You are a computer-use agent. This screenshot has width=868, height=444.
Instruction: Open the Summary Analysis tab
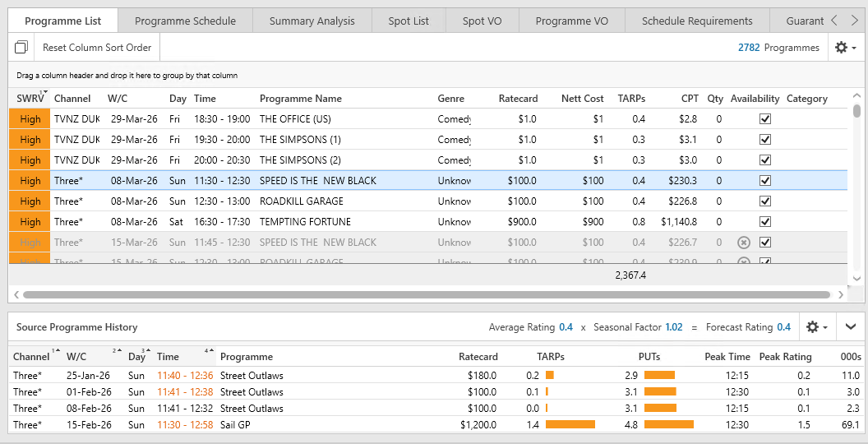pyautogui.click(x=312, y=21)
